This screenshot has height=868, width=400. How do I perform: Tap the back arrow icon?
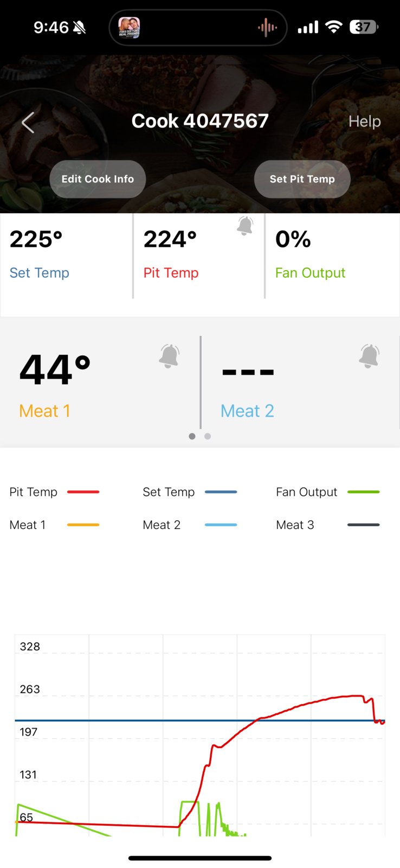(x=28, y=123)
